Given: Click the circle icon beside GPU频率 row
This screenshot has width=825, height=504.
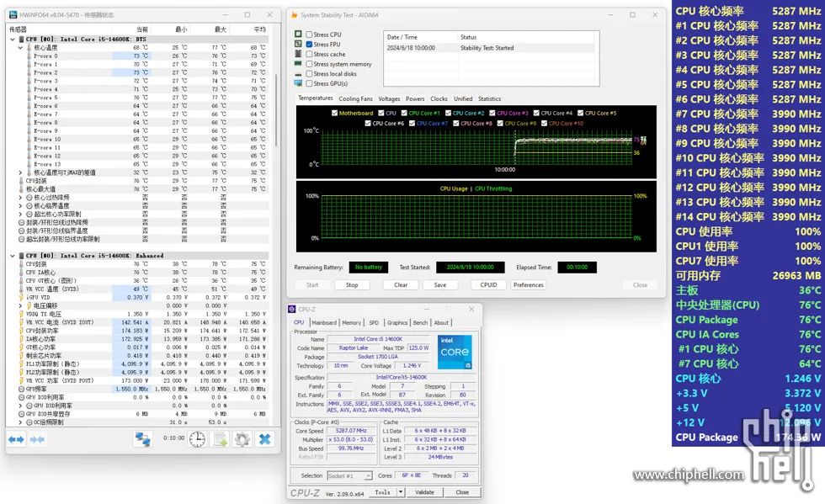Looking at the screenshot, I should [x=22, y=389].
